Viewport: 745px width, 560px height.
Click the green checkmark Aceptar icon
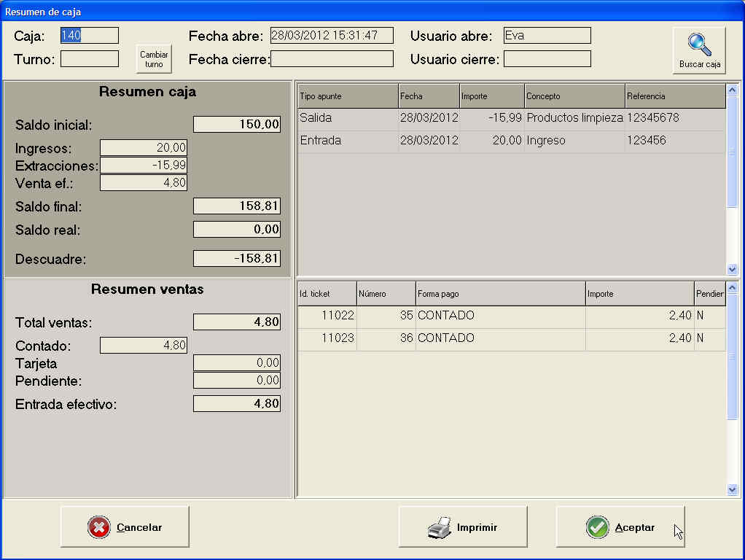point(598,527)
